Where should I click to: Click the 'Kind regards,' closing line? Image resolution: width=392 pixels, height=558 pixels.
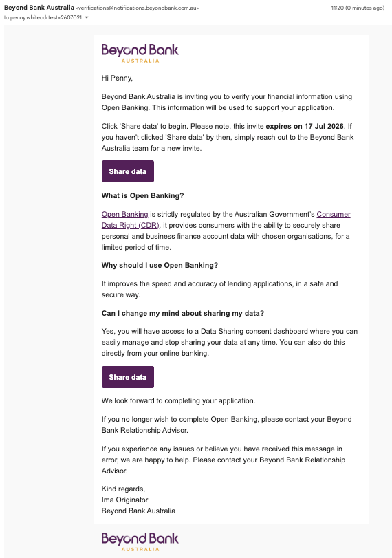tap(123, 489)
